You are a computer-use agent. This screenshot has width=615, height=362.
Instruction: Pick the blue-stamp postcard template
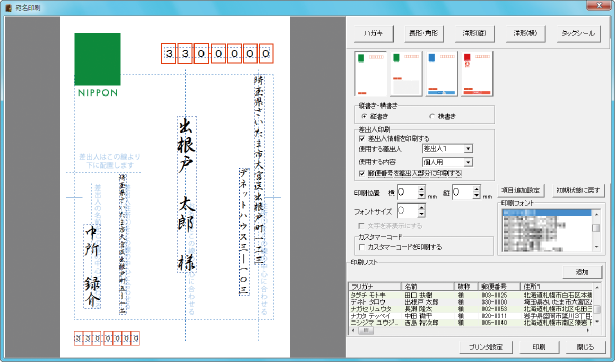pos(442,73)
